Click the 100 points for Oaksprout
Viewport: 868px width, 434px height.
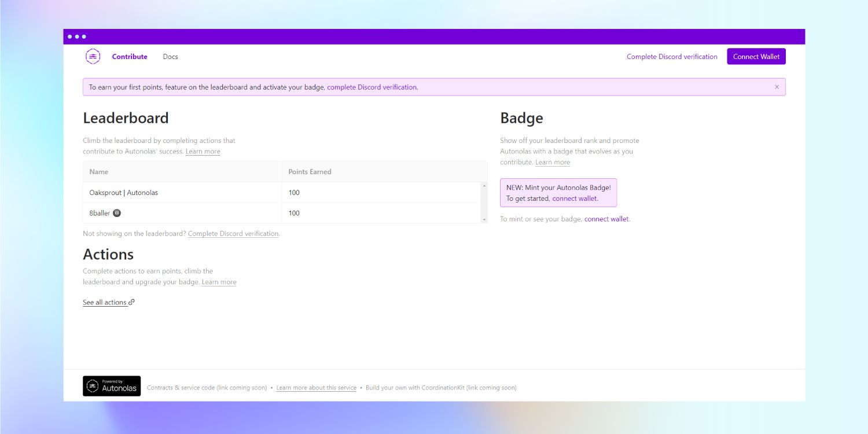coord(294,193)
